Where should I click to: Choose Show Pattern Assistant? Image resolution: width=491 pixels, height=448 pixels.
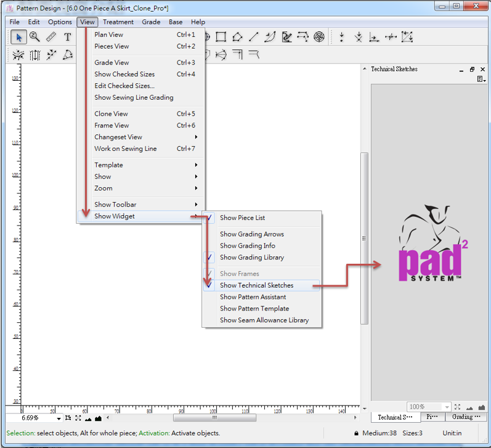[x=253, y=297]
